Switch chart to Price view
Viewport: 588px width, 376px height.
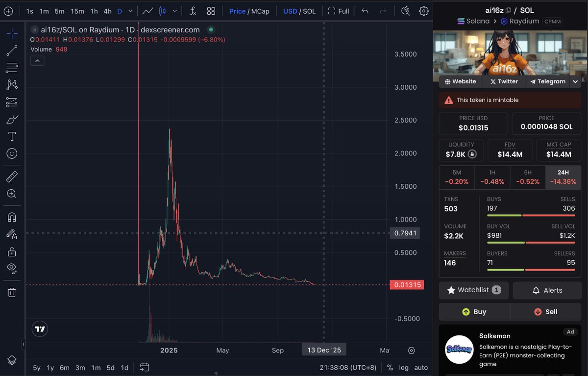(237, 11)
